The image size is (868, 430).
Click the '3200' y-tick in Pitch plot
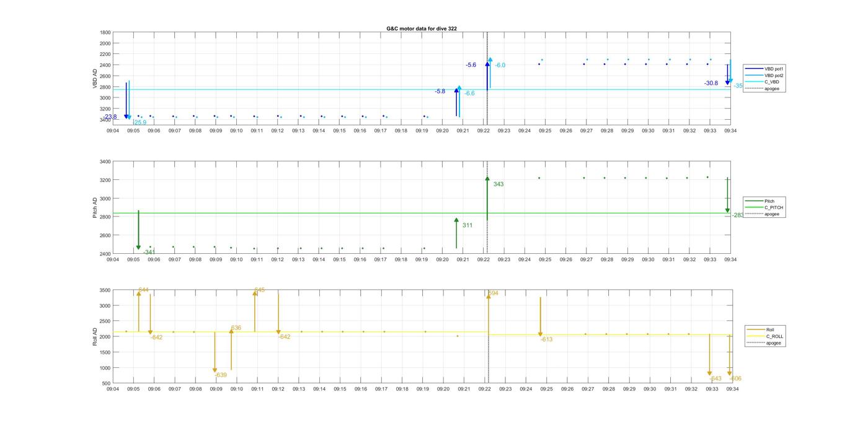[x=105, y=180]
